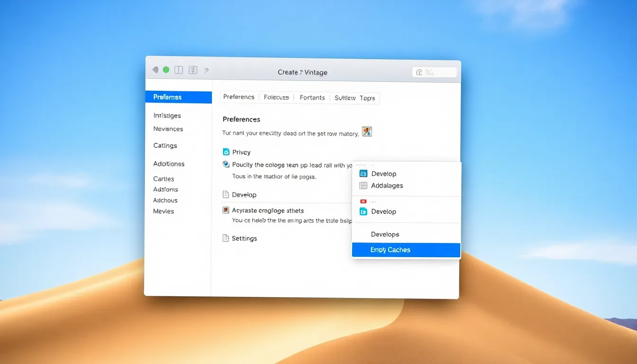Click the Addalages list icon in the popup
The width and height of the screenshot is (637, 364).
364,186
